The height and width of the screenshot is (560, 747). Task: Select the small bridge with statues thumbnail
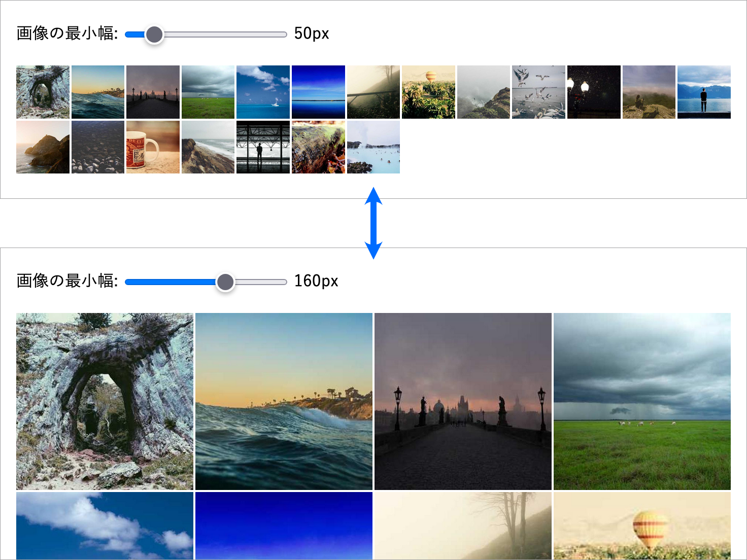coord(153,92)
